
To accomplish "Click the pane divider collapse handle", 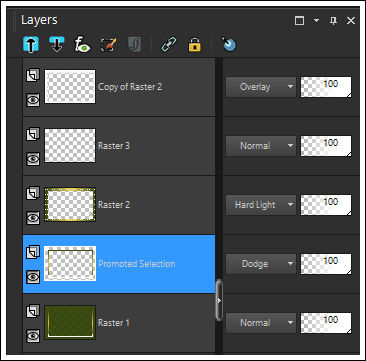I will point(219,300).
